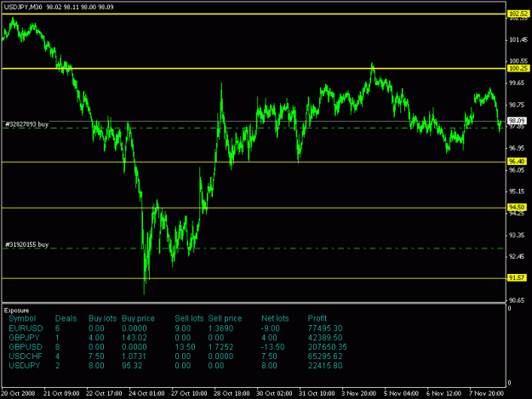Click the Buy price column header
This screenshot has height=399, width=532.
click(x=138, y=319)
